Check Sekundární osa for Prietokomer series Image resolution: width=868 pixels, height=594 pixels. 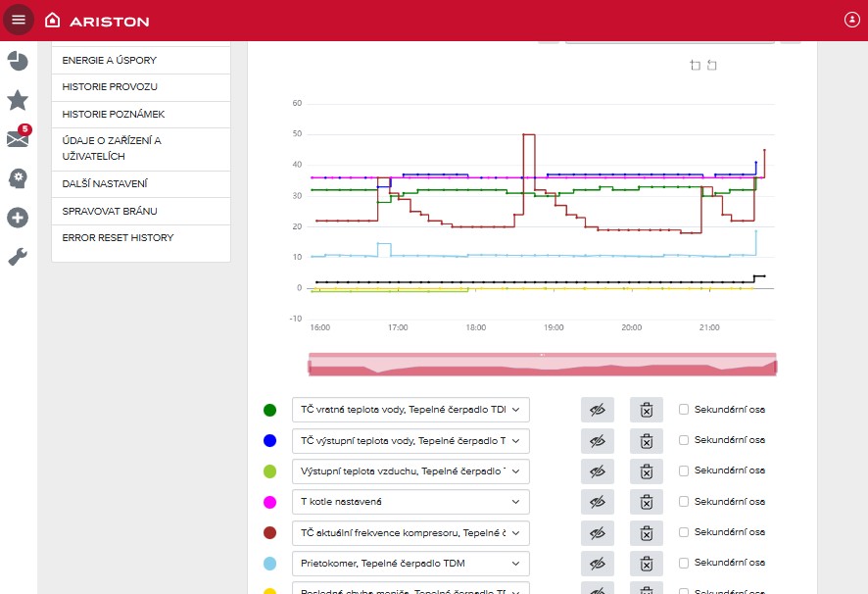pyautogui.click(x=684, y=563)
